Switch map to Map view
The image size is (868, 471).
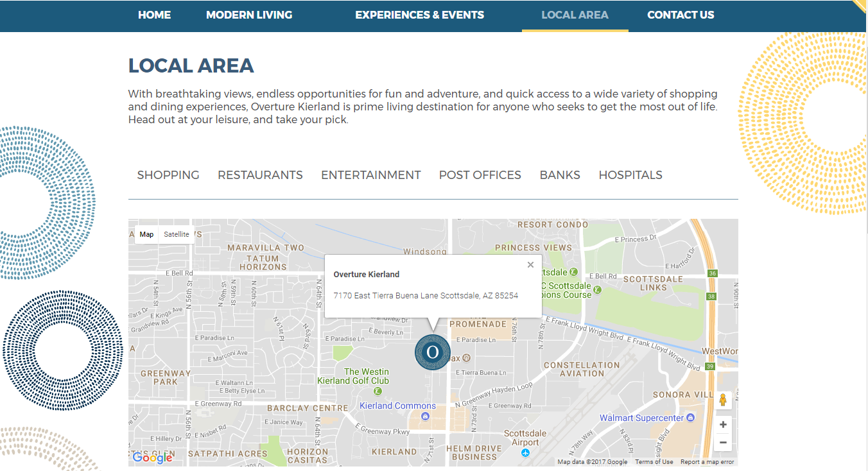pyautogui.click(x=146, y=234)
